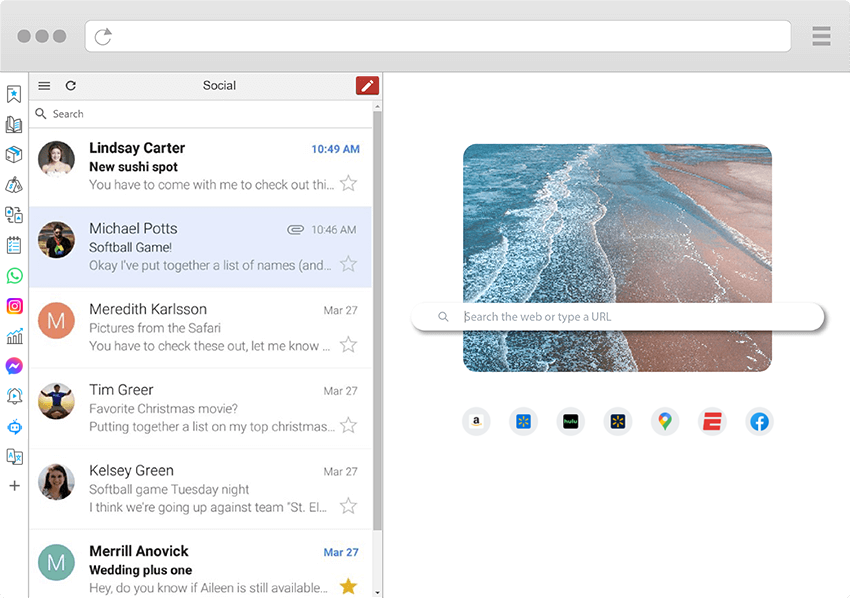Open the Google Maps shortcut

coord(665,421)
